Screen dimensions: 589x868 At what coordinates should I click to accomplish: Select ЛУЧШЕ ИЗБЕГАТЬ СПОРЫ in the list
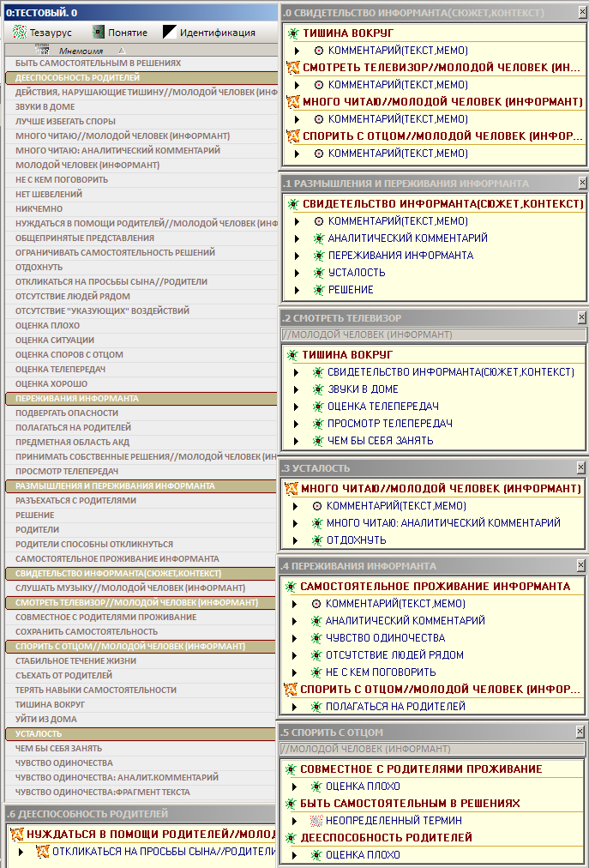[141, 121]
